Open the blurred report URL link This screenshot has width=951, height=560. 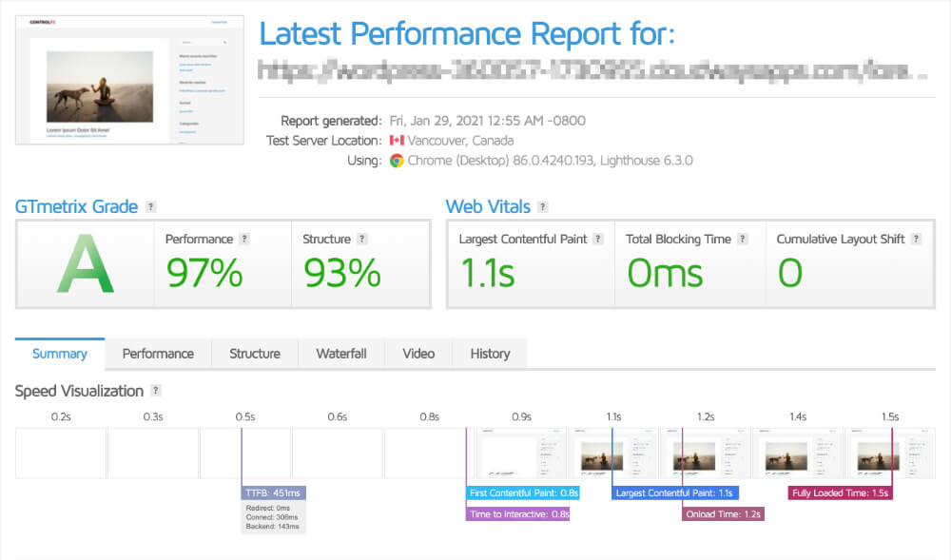pyautogui.click(x=592, y=70)
